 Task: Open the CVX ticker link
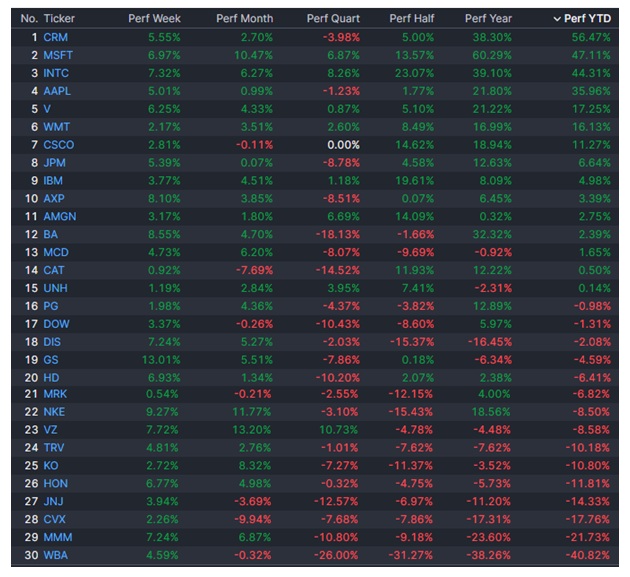point(54,519)
